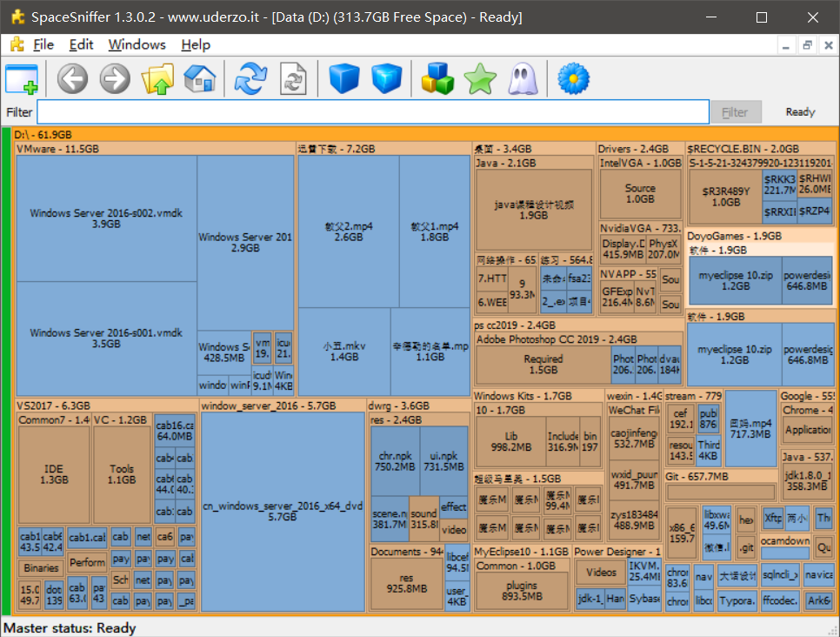Click the page refresh rescan icon
840x637 pixels.
click(x=293, y=78)
